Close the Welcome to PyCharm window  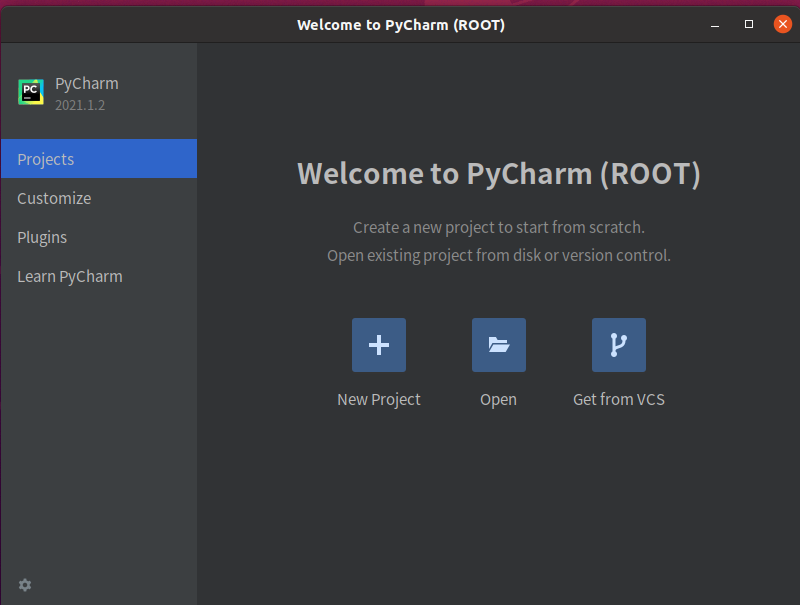[x=783, y=24]
